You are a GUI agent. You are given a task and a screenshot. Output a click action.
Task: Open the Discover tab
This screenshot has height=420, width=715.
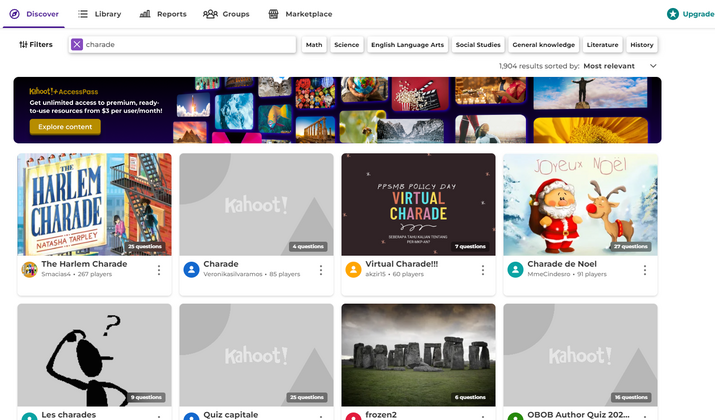[34, 14]
